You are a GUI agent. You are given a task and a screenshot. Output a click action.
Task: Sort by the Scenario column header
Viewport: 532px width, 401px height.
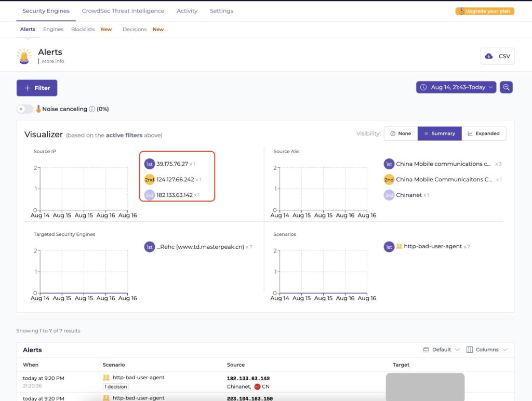tap(114, 365)
